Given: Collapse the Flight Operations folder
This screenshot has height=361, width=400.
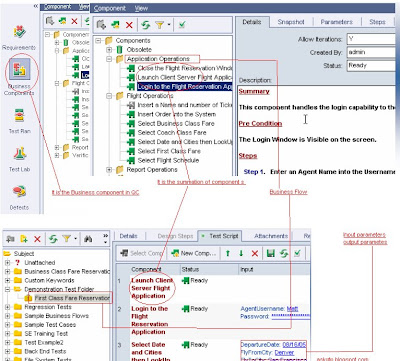Looking at the screenshot, I should tap(109, 96).
